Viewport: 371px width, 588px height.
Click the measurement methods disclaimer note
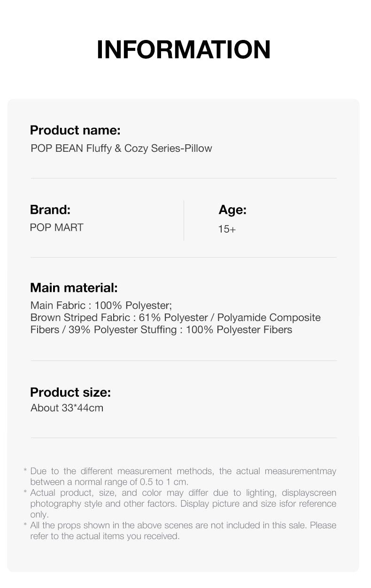(x=183, y=476)
